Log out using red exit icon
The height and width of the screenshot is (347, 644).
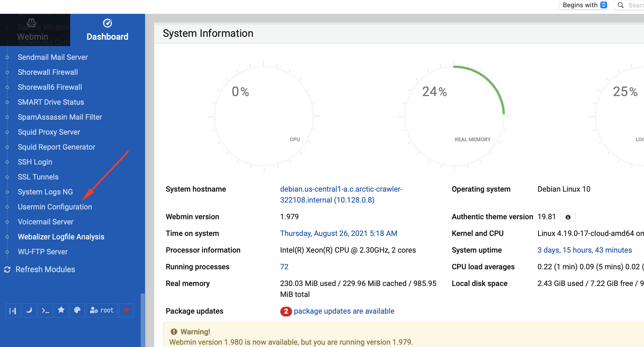coord(126,310)
